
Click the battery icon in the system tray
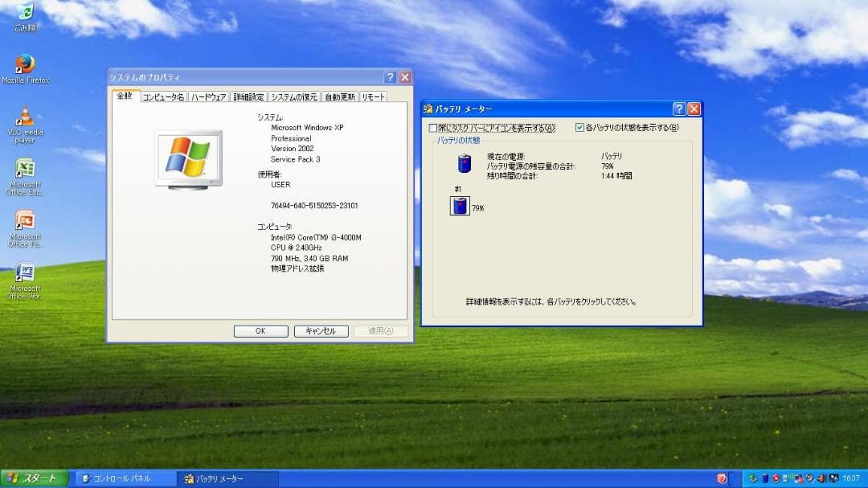(766, 478)
